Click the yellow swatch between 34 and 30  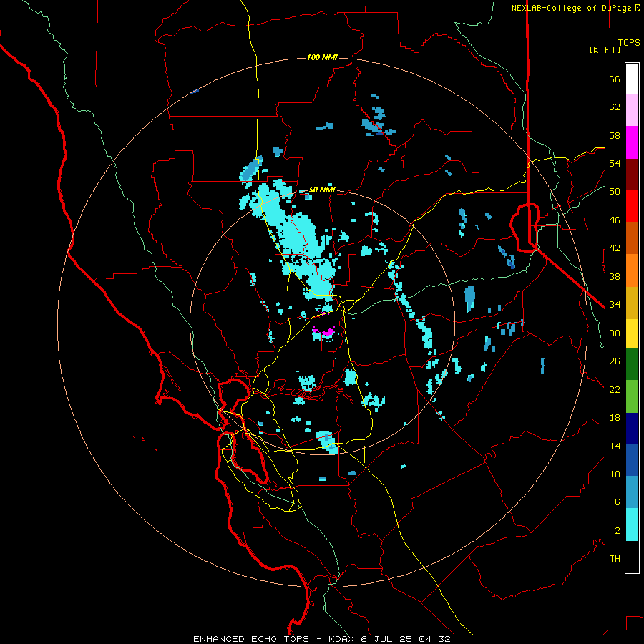(x=632, y=333)
